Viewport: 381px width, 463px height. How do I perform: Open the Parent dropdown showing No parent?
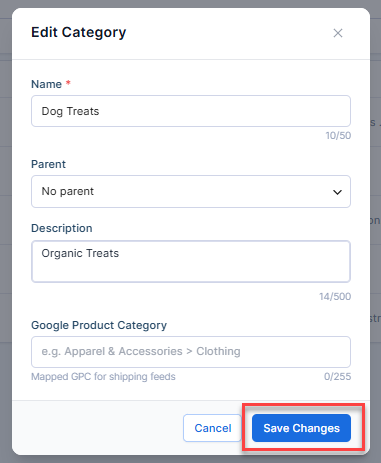point(191,192)
